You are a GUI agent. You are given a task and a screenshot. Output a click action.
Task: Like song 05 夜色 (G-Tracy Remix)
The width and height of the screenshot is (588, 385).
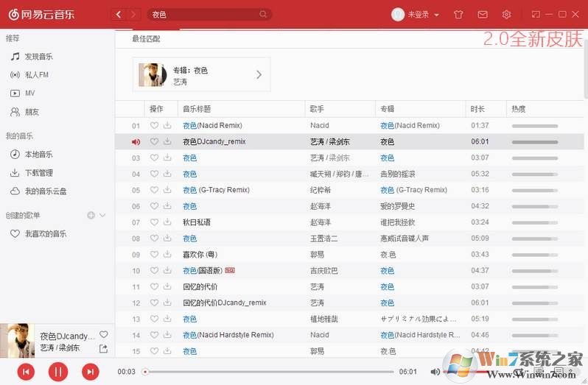point(154,190)
